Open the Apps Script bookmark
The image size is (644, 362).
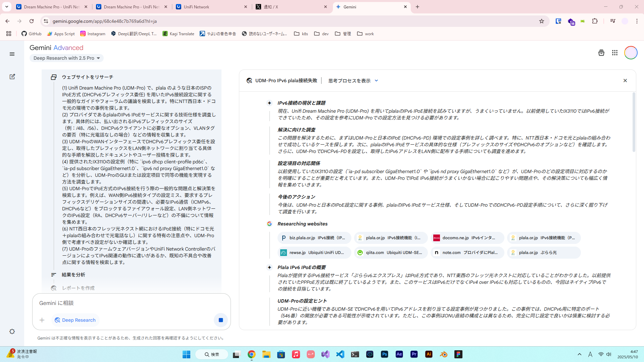point(61,34)
